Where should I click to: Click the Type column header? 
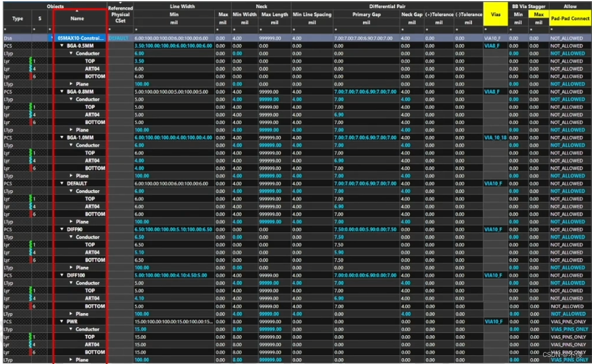(x=18, y=18)
